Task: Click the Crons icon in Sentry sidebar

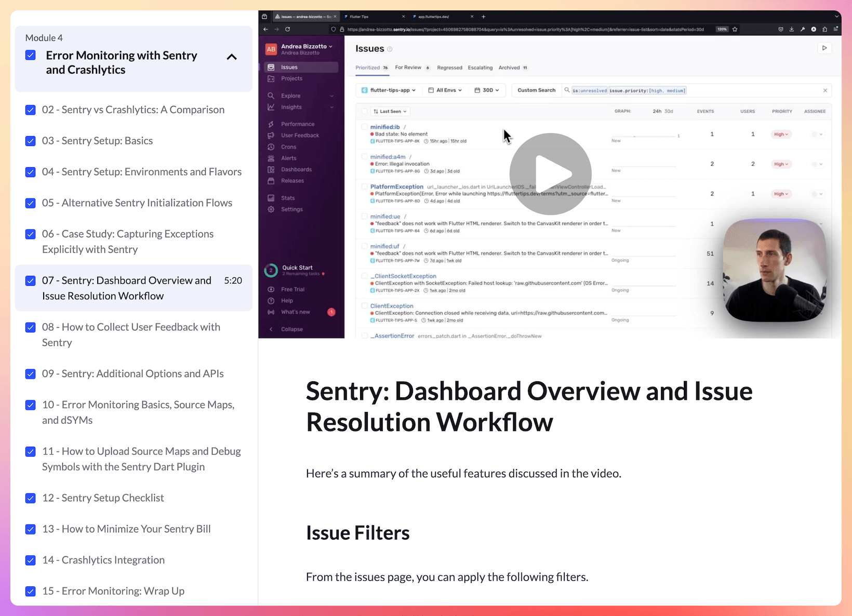Action: pyautogui.click(x=271, y=146)
